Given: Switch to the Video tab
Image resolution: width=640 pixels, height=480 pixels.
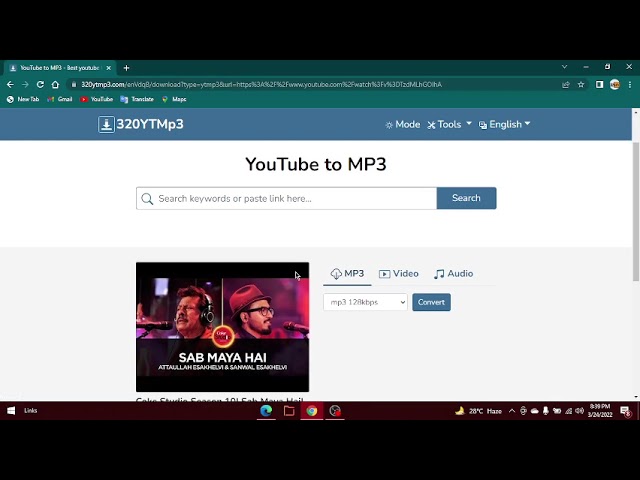Looking at the screenshot, I should (x=399, y=273).
